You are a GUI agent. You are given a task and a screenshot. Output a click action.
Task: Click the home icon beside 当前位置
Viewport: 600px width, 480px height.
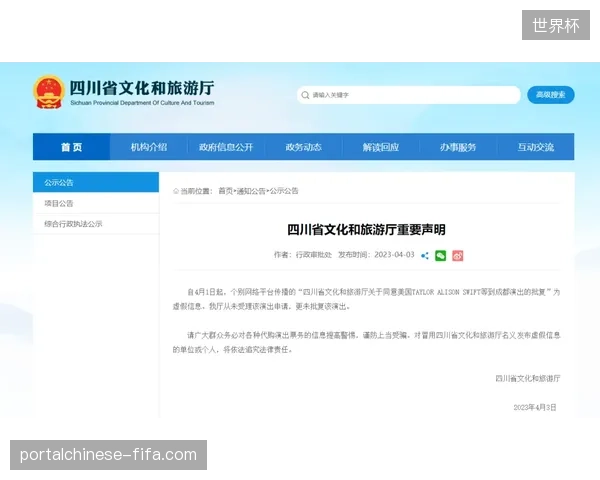tap(176, 191)
